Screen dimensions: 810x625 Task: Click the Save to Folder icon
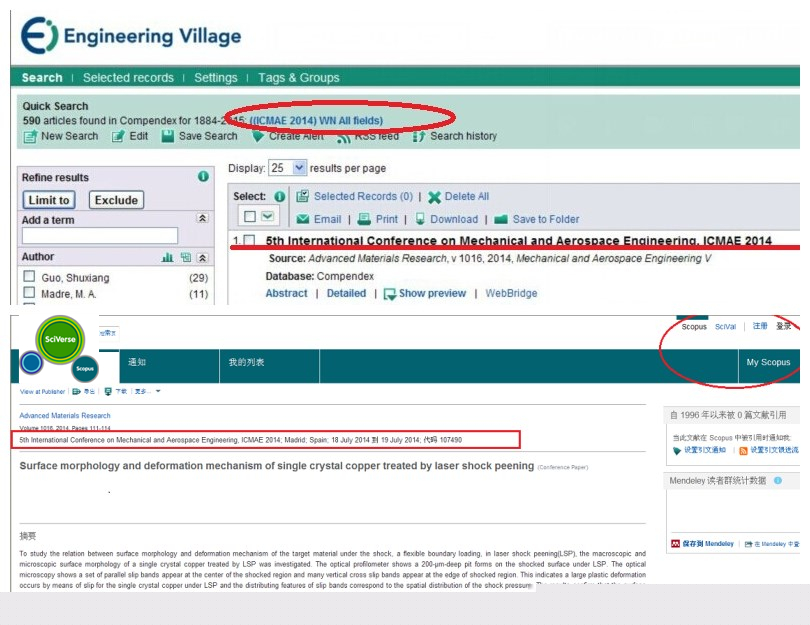coord(501,219)
